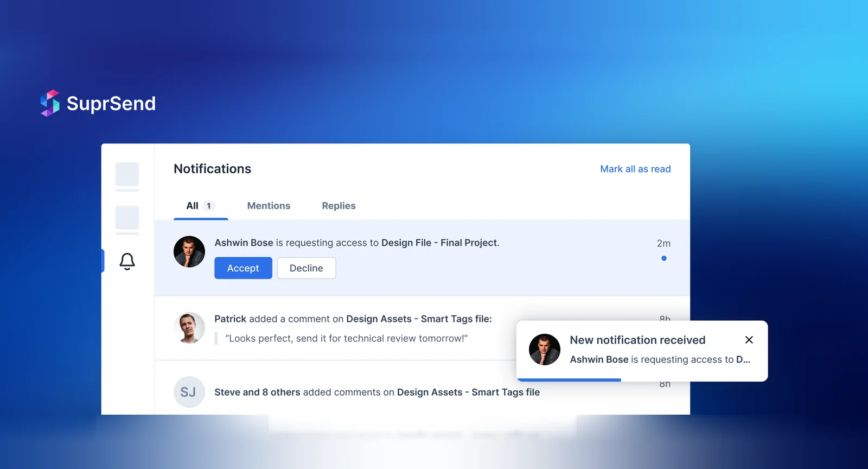Click the toast message "Ashwin Bose is requesting access"
The height and width of the screenshot is (469, 868).
click(660, 359)
